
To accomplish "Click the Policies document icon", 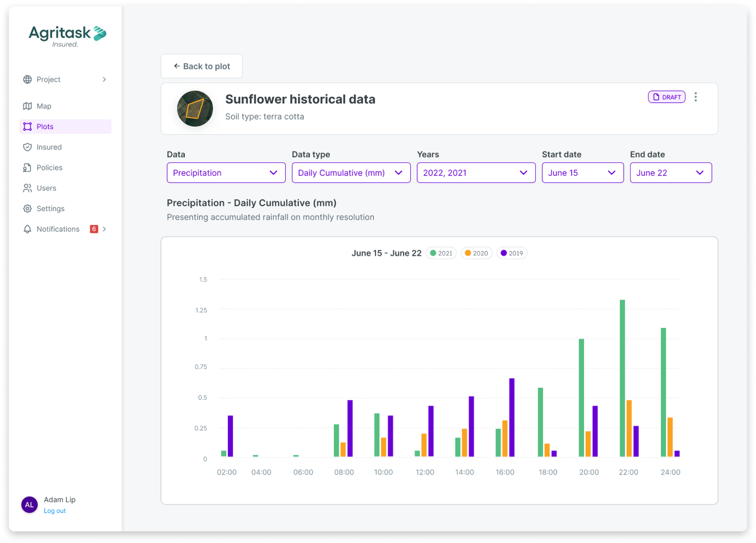I will (x=27, y=167).
